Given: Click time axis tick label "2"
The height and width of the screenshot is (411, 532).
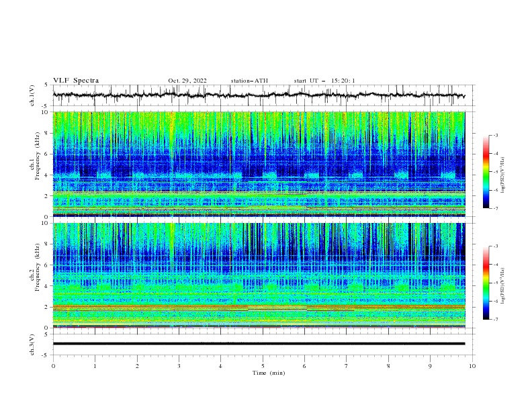Looking at the screenshot, I should tap(137, 366).
